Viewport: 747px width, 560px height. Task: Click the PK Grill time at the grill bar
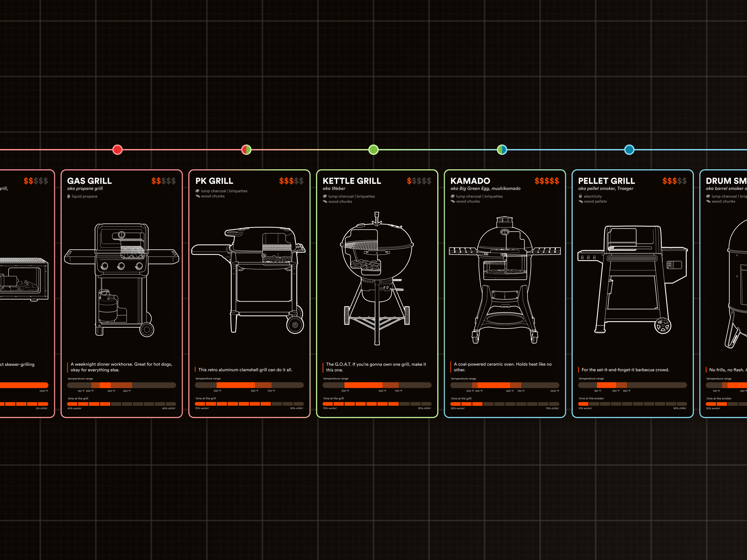click(249, 404)
